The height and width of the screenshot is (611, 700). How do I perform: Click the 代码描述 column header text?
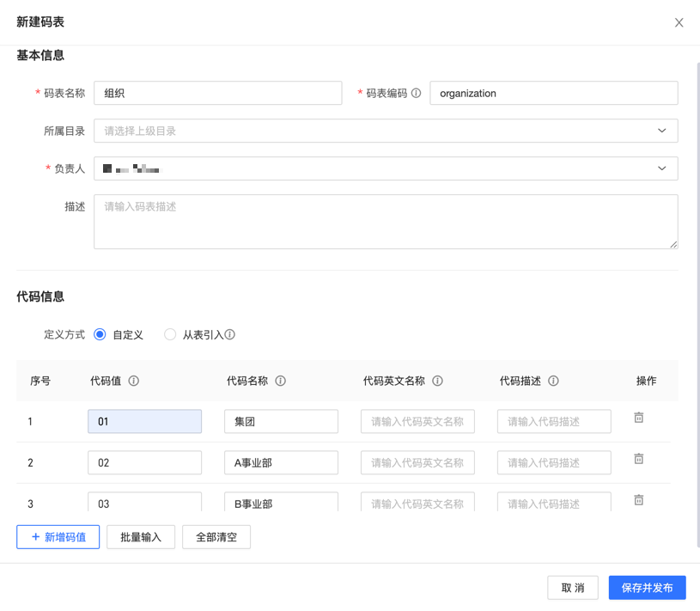(520, 381)
